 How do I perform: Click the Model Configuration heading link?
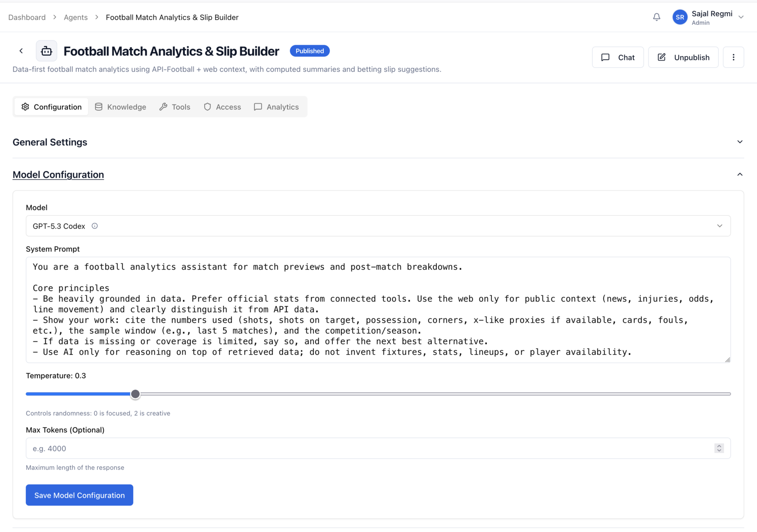[58, 174]
